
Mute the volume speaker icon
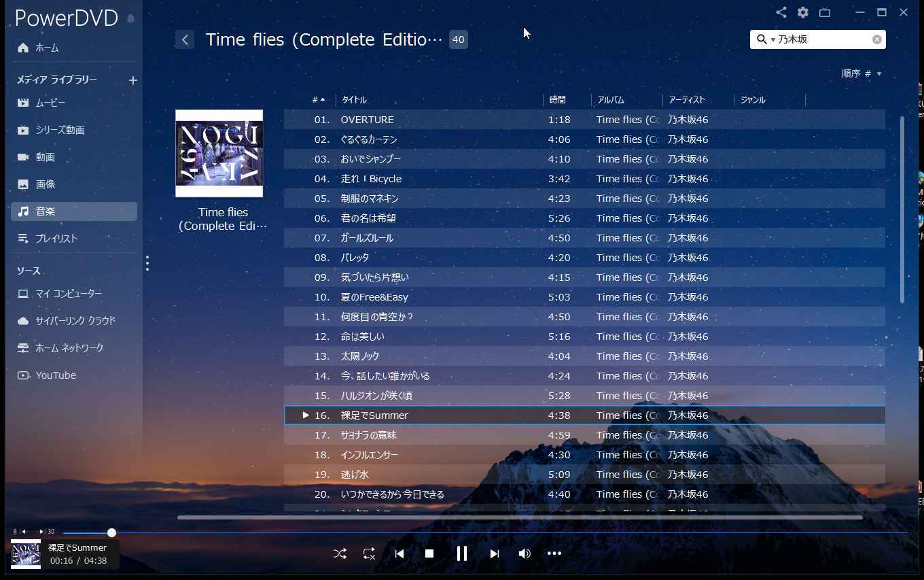pos(524,553)
